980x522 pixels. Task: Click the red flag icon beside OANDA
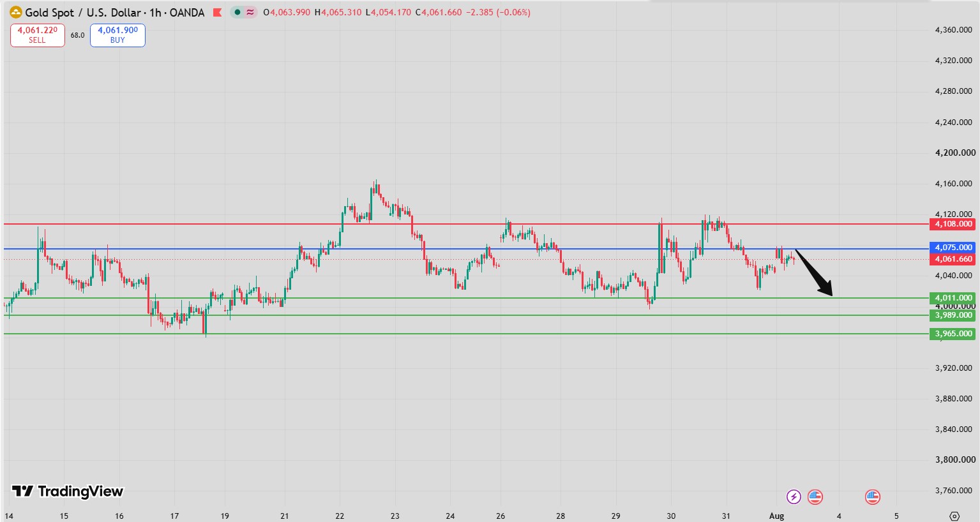pos(217,12)
